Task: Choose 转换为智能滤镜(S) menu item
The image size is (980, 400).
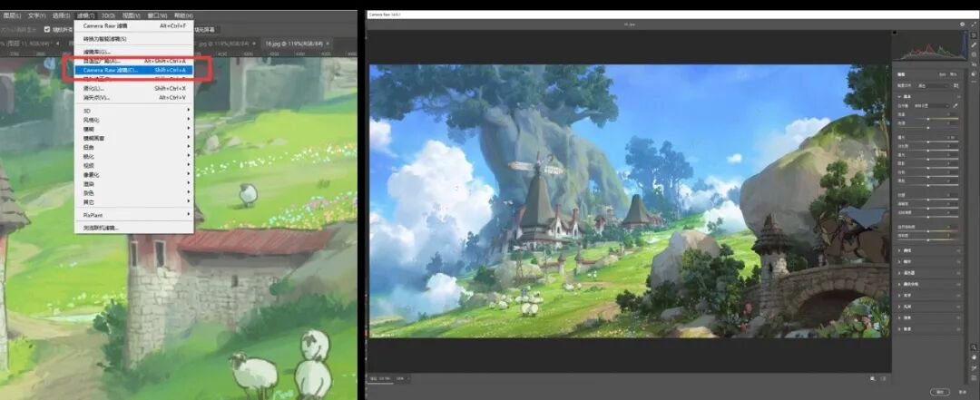Action: 133,39
